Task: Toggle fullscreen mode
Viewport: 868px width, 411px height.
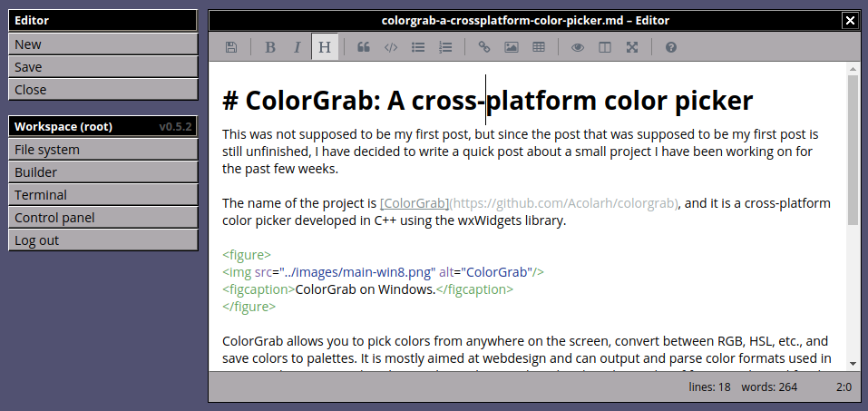Action: 632,47
